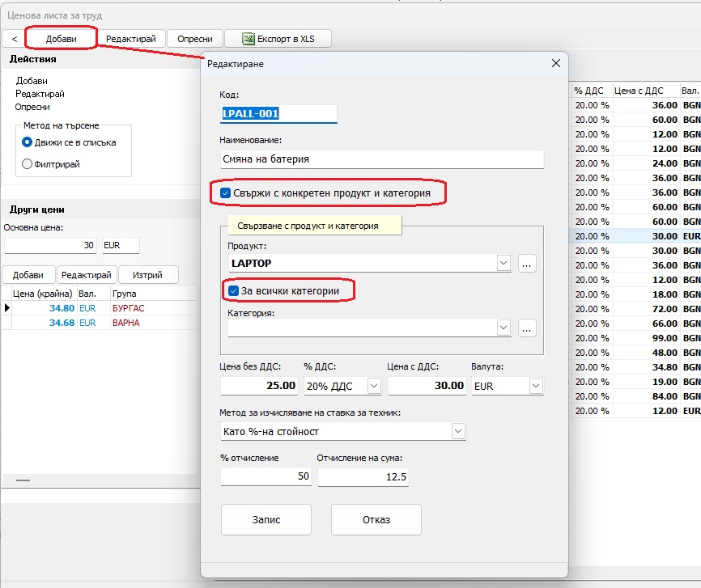Click the row indicator arrow beside БУРГАС row

click(7, 308)
